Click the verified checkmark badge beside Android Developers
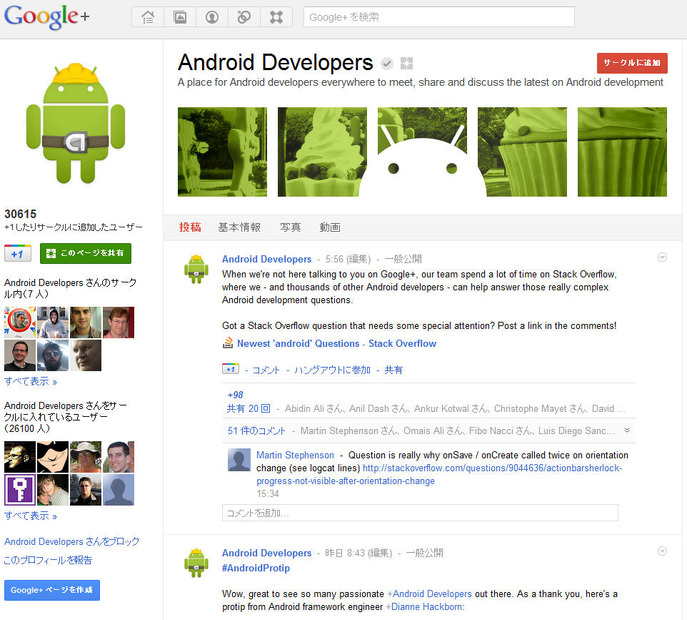This screenshot has height=620, width=687. pos(386,64)
